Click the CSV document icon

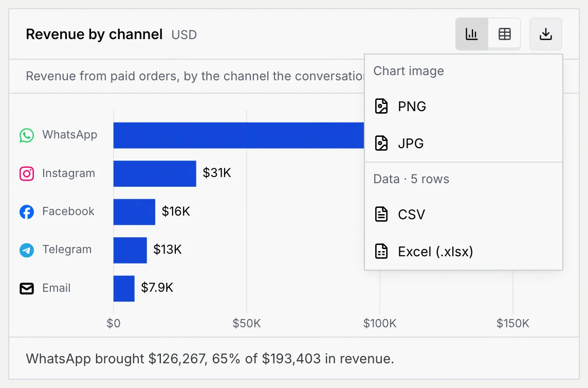click(x=381, y=215)
